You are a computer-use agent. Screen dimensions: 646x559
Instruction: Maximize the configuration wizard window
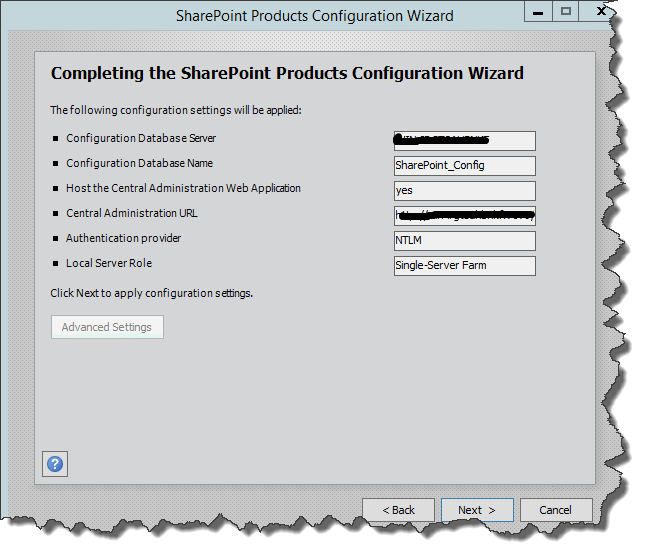[565, 12]
